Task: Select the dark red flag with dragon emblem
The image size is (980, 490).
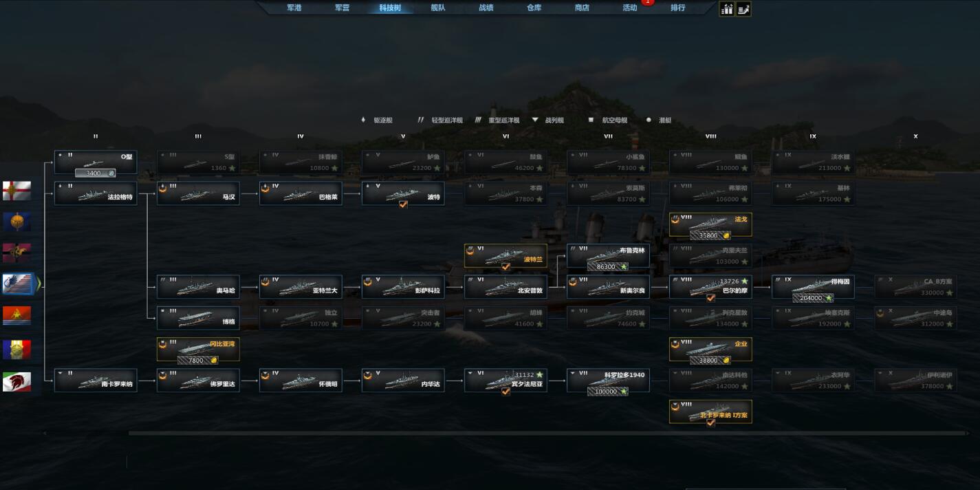Action: click(x=17, y=253)
